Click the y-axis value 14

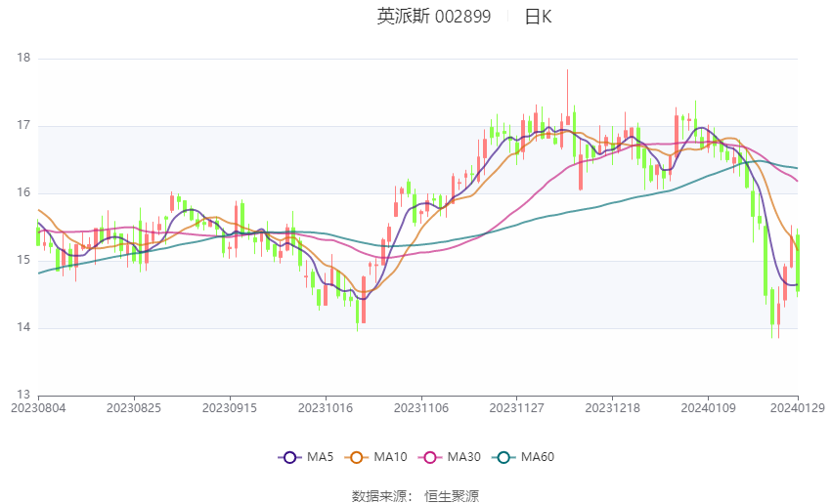[x=23, y=327]
